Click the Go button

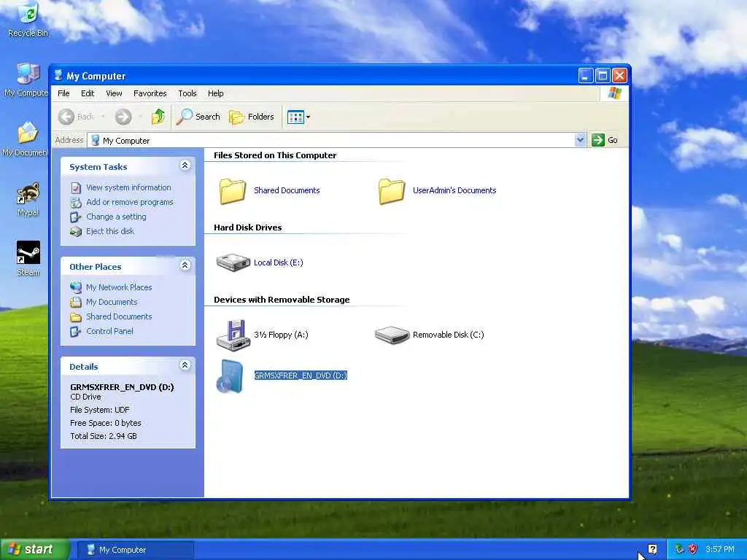(x=605, y=140)
